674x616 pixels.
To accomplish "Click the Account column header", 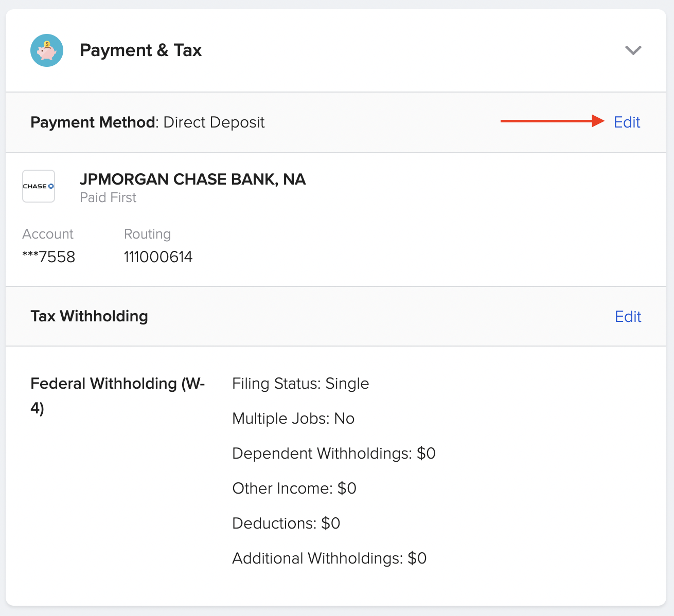I will pos(47,234).
